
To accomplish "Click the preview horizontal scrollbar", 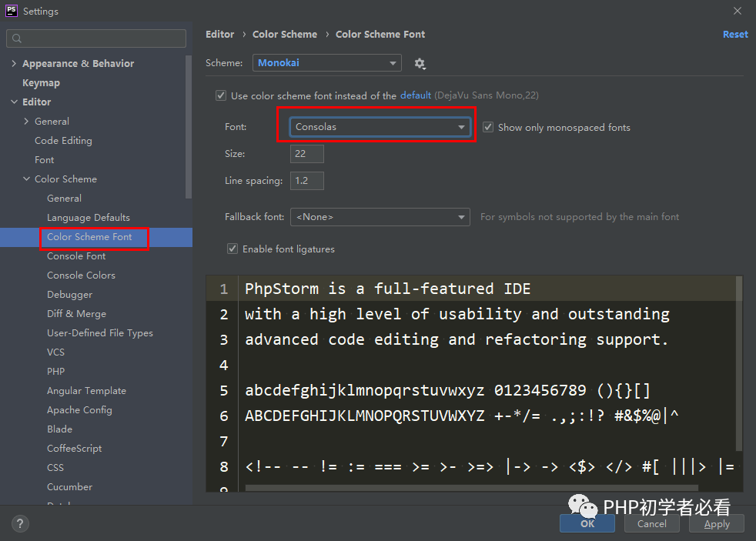I will pos(471,488).
